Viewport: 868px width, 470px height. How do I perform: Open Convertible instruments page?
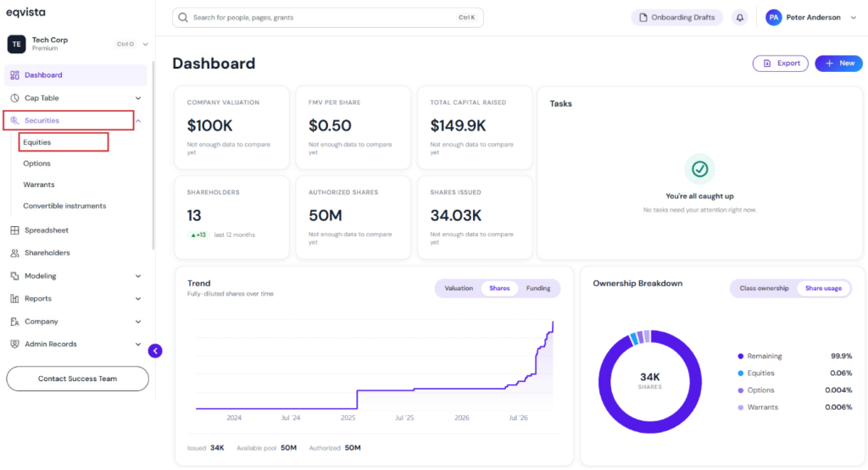[64, 206]
